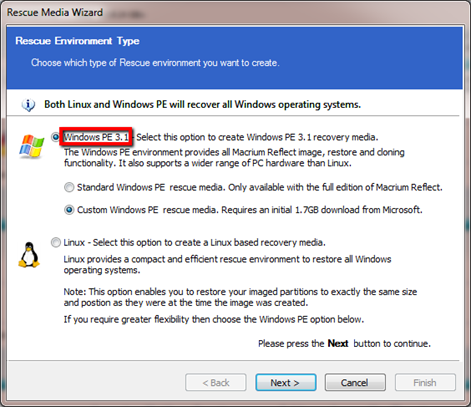Click the 'Rescue Media Wizard' window title
Screen dimensions: 471x407
[55, 12]
